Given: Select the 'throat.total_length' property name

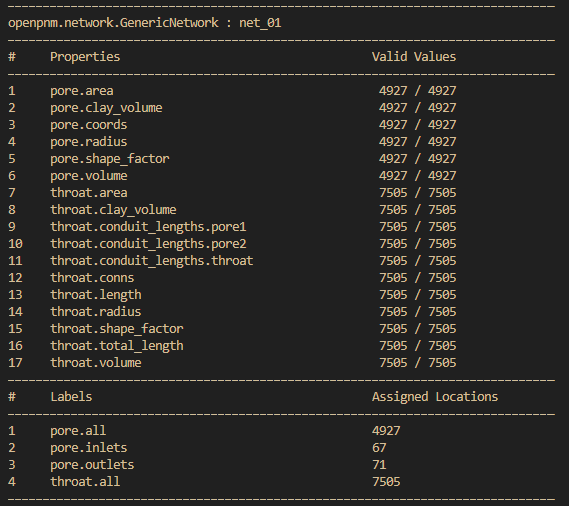Looking at the screenshot, I should (117, 346).
